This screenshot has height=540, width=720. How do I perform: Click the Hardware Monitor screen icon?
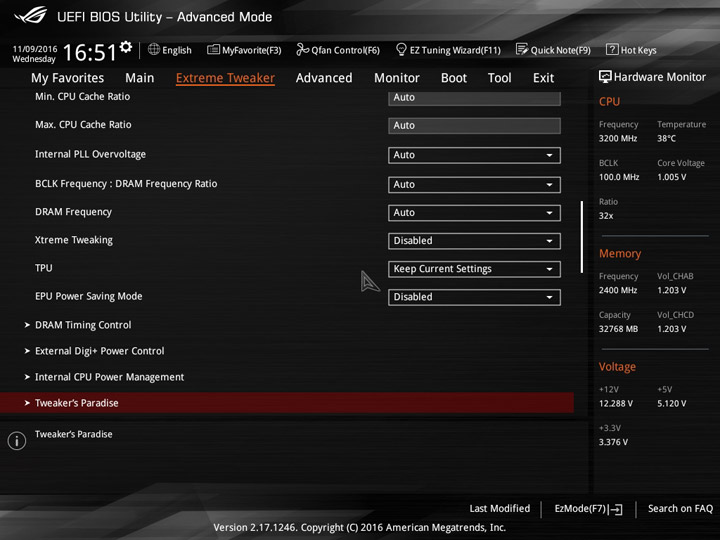[x=605, y=77]
